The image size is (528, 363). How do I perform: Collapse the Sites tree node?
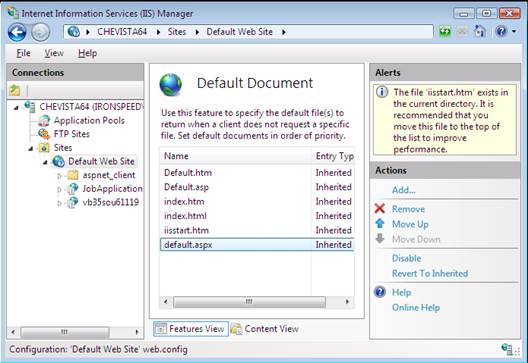click(x=31, y=148)
